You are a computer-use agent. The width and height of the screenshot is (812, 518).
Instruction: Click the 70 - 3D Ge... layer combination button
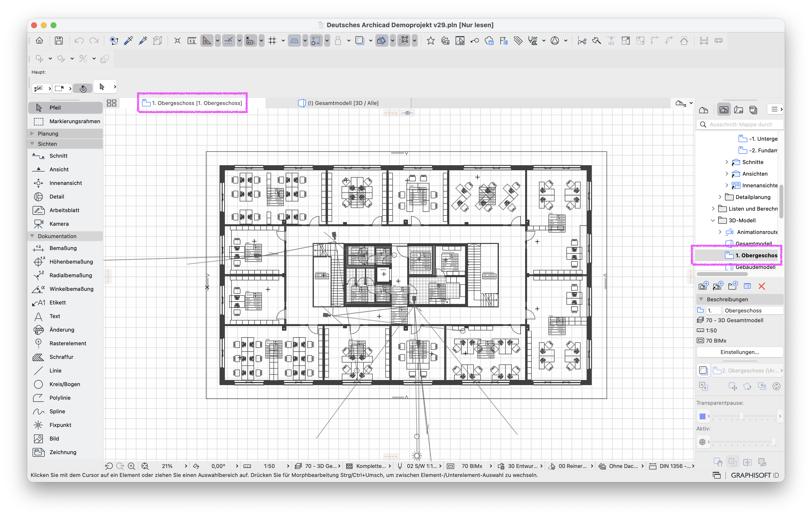317,466
